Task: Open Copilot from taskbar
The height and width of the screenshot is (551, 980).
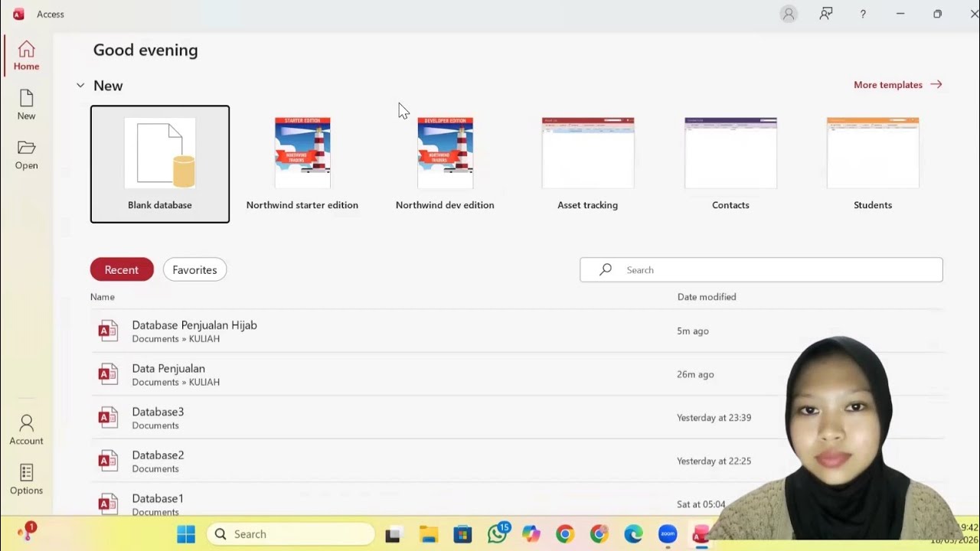Action: [531, 534]
